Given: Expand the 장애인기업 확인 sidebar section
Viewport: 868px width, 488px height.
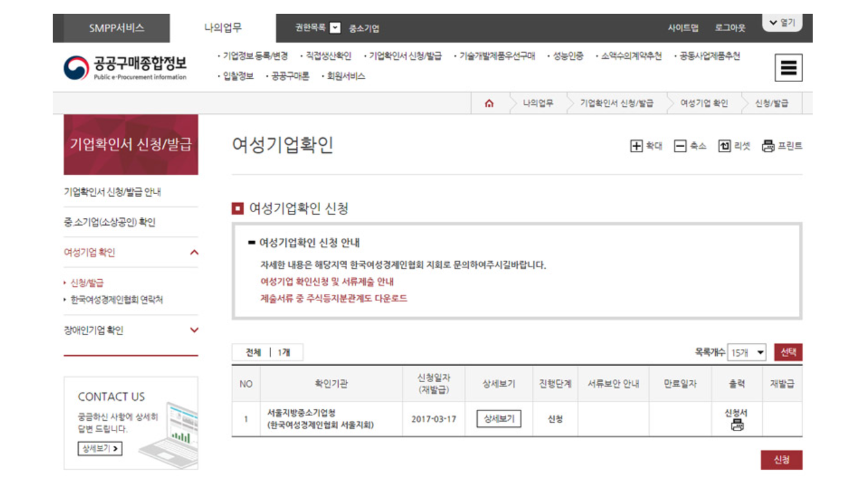Looking at the screenshot, I should [194, 330].
